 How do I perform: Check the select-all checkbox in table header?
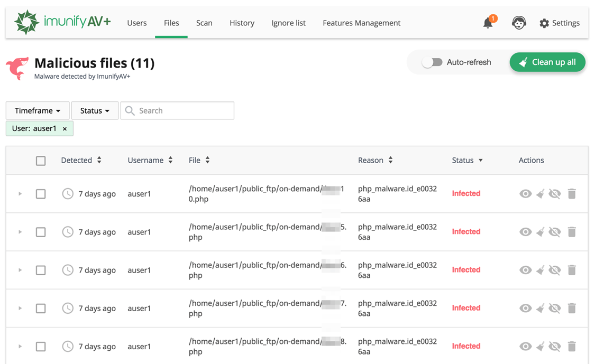tap(41, 161)
